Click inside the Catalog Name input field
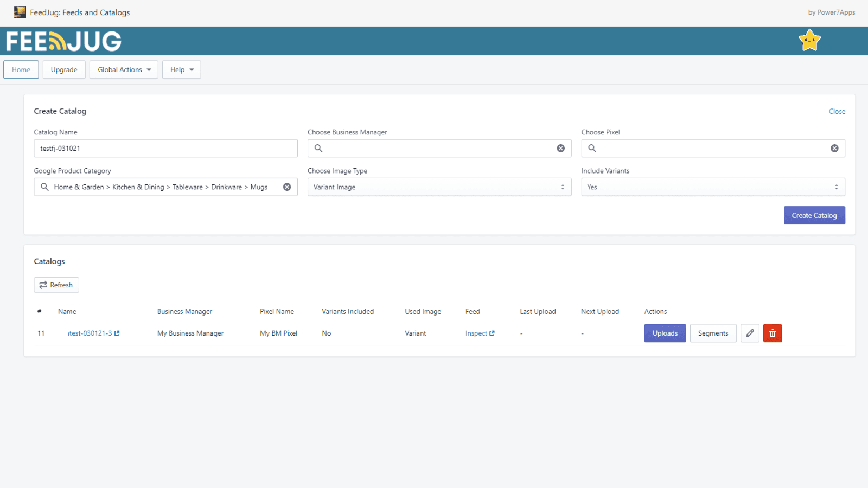The height and width of the screenshot is (488, 868). 165,148
